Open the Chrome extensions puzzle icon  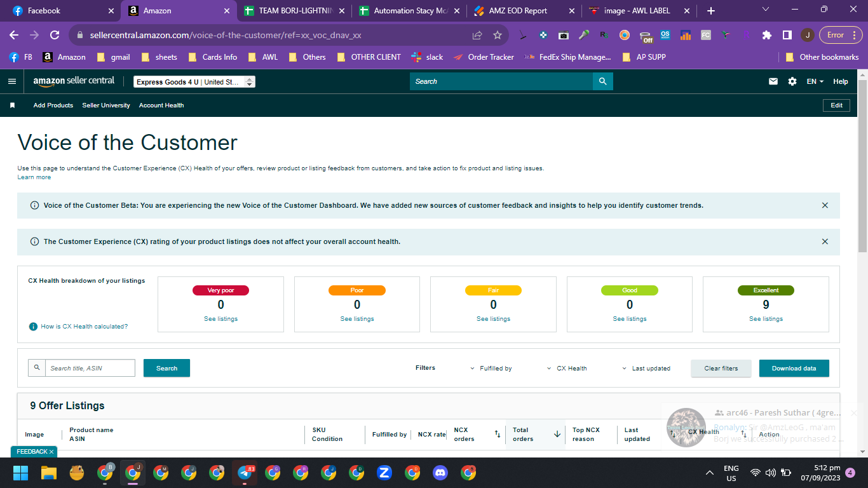767,35
